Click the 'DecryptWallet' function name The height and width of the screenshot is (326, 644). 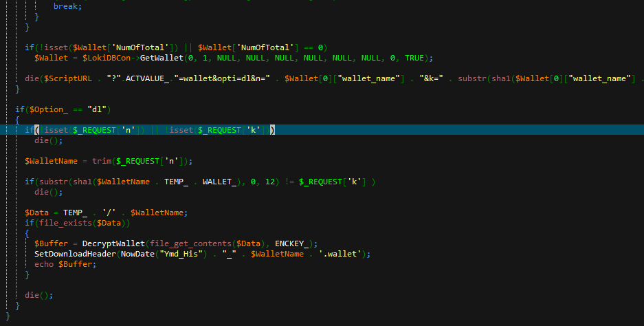(113, 243)
